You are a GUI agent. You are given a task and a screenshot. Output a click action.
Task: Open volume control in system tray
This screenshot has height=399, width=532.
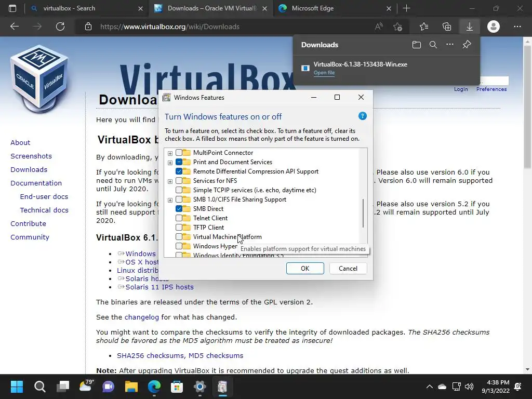[469, 387]
